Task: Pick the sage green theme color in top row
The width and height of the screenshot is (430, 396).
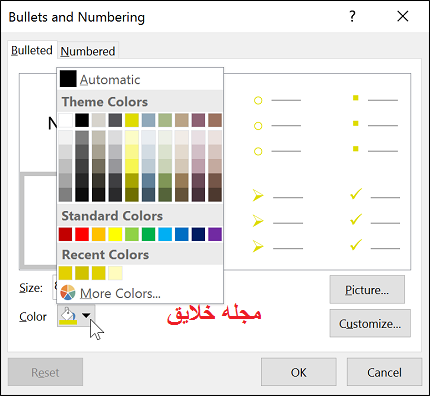Action: 165,120
